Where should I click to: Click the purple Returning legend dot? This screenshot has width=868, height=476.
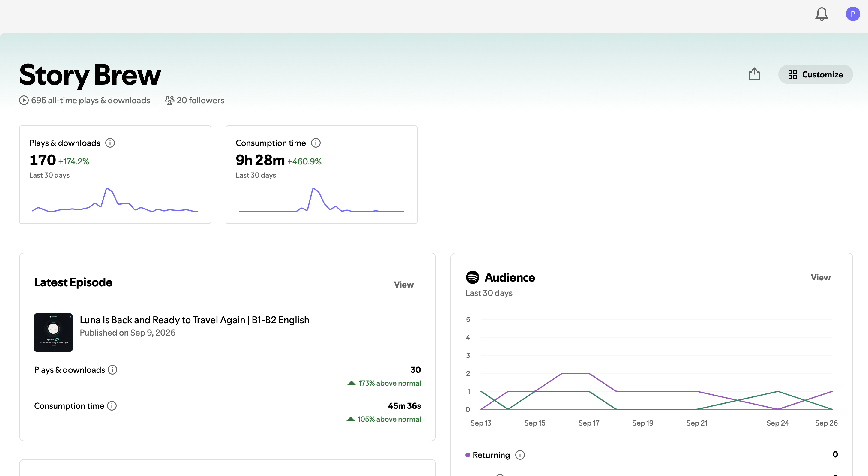(x=468, y=455)
